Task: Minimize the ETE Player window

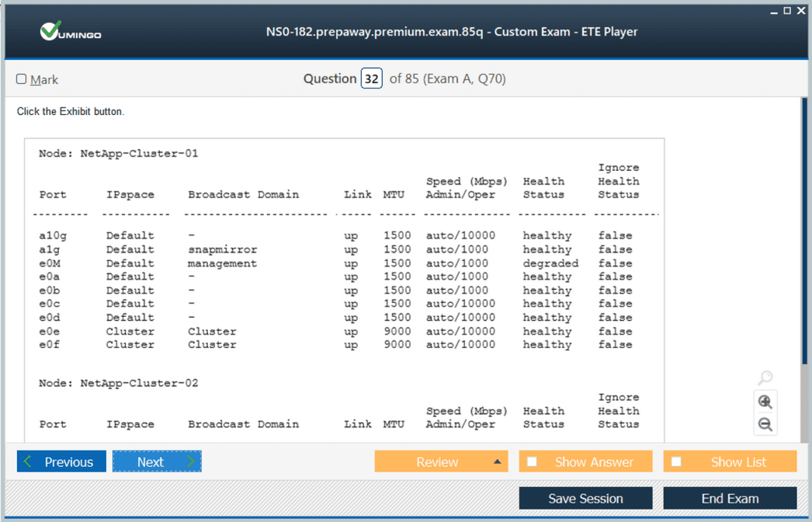Action: pos(774,11)
